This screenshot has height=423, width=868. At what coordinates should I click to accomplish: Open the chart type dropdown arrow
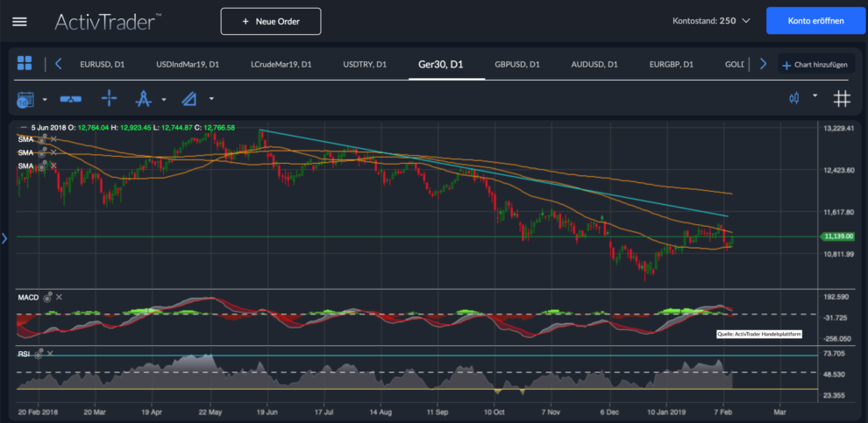click(815, 95)
